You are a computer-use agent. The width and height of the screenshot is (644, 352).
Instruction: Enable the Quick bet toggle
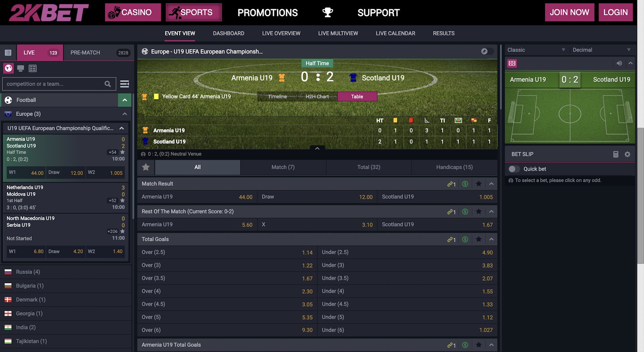tap(514, 169)
